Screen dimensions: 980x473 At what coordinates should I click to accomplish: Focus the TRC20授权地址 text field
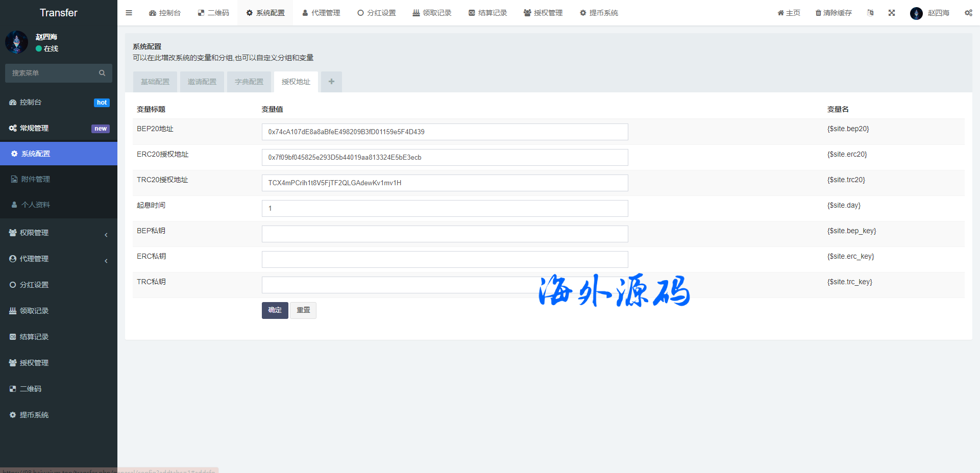click(x=445, y=183)
